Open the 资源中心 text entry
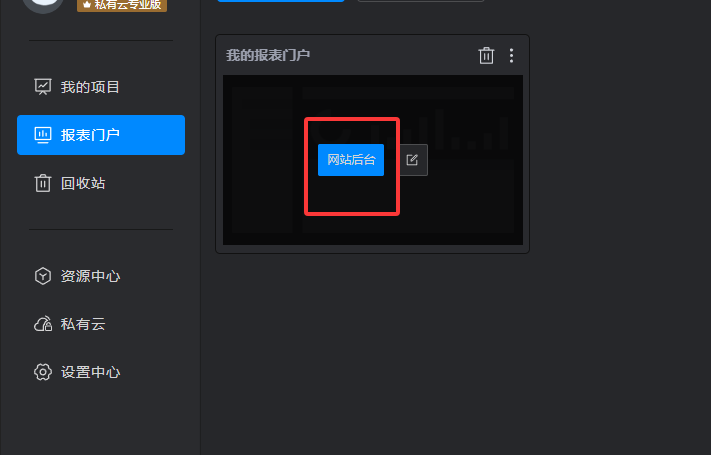The image size is (711, 455). pos(90,276)
